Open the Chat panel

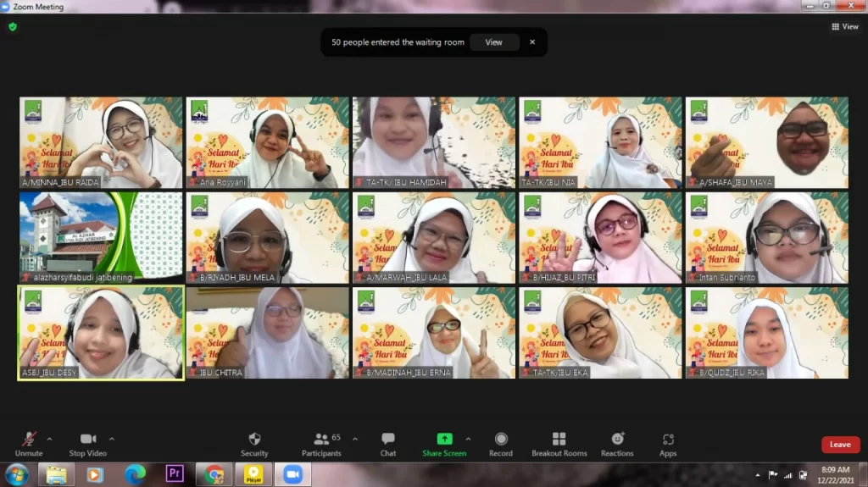pos(388,445)
